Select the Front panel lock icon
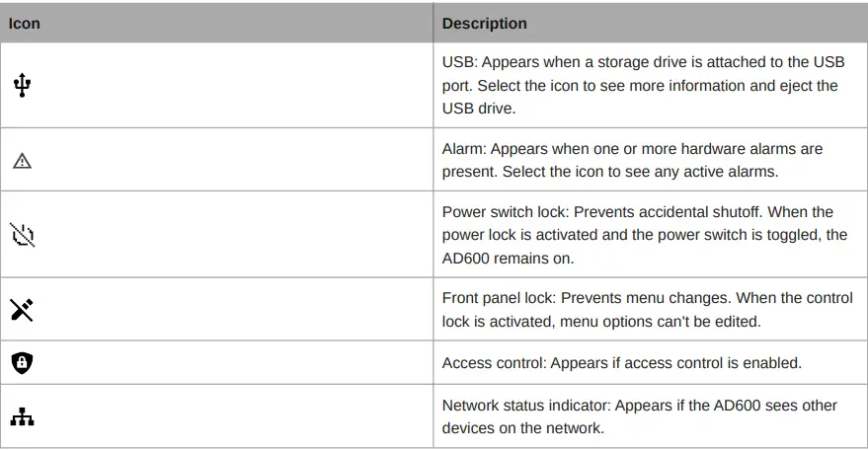Image resolution: width=868 pixels, height=450 pixels. tap(22, 310)
